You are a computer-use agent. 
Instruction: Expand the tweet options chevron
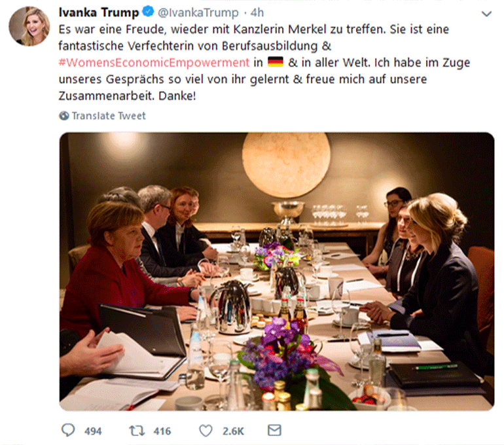click(x=486, y=14)
